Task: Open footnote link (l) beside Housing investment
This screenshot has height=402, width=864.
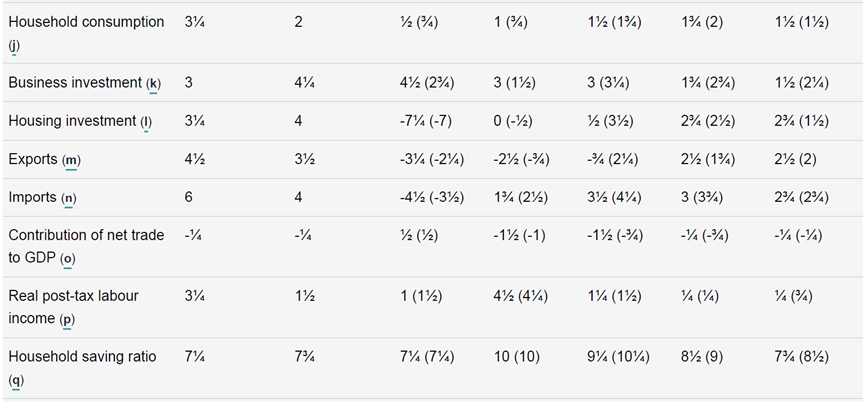Action: pyautogui.click(x=146, y=122)
